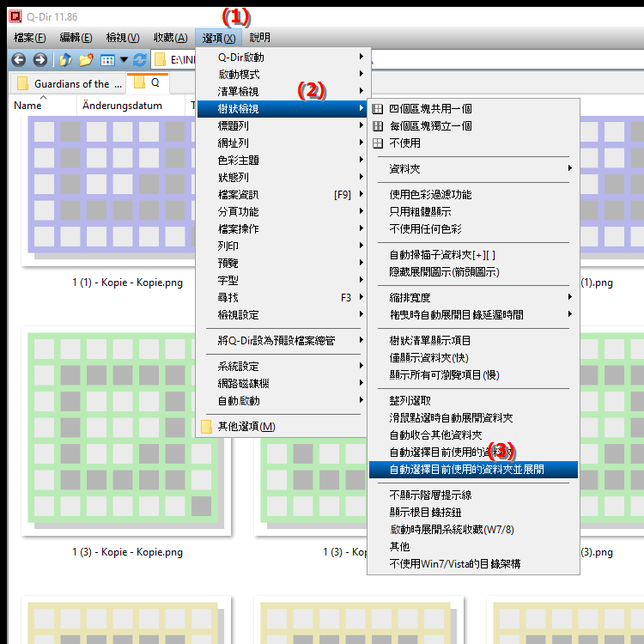Open the 列印 submenu
Image resolution: width=644 pixels, height=644 pixels.
(283, 246)
